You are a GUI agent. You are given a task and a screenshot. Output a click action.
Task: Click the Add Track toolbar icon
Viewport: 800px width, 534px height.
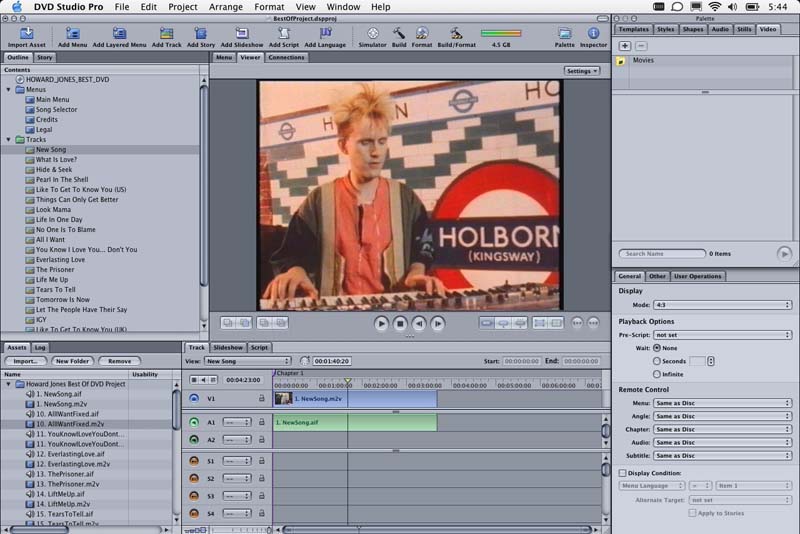[x=166, y=34]
